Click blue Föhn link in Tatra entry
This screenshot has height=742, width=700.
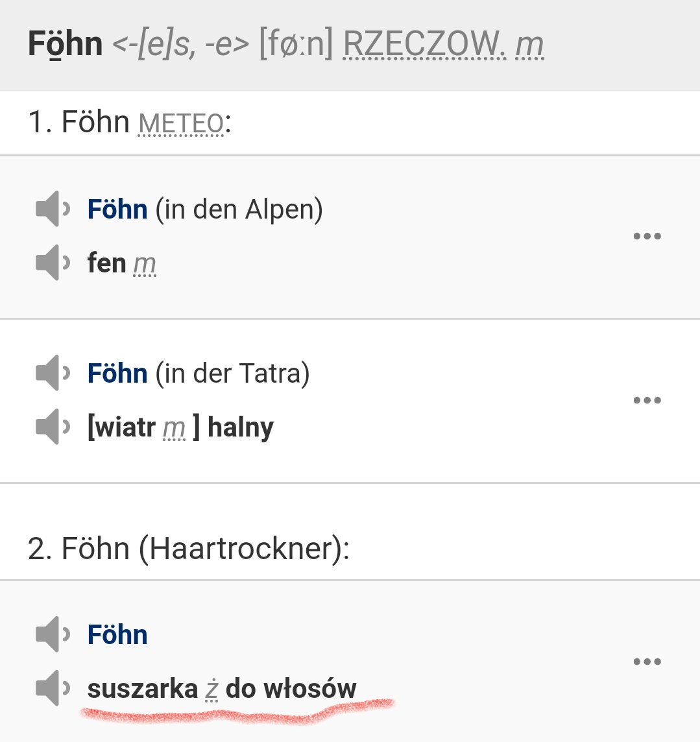point(117,374)
